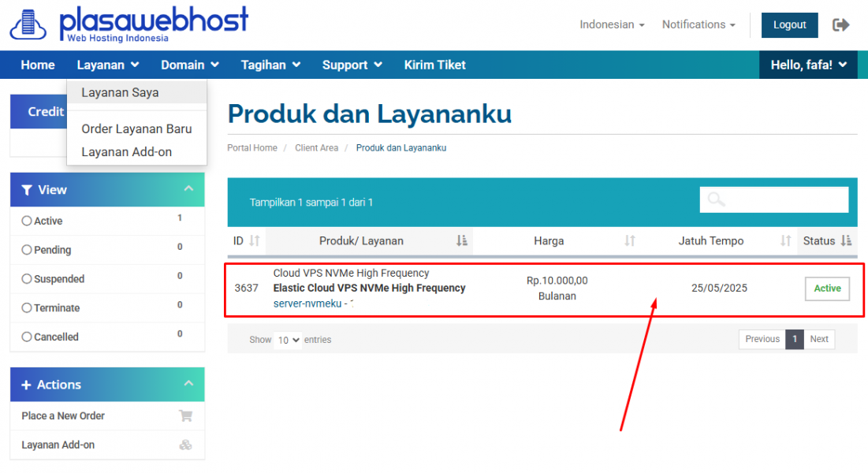Screen dimensions: 868x473
Task: Select the Active filter radio button
Action: [27, 221]
